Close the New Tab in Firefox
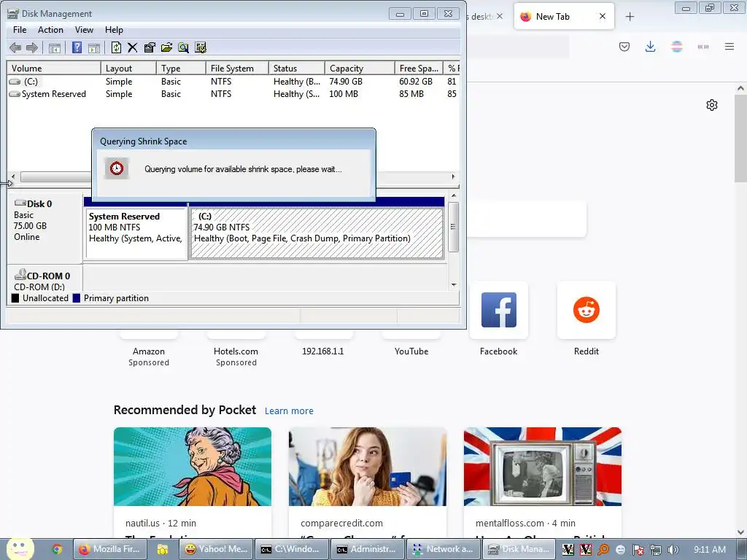747x560 pixels. (x=602, y=16)
